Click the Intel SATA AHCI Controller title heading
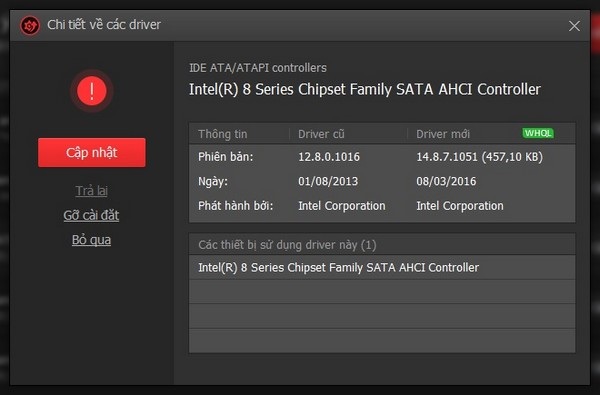 [365, 90]
